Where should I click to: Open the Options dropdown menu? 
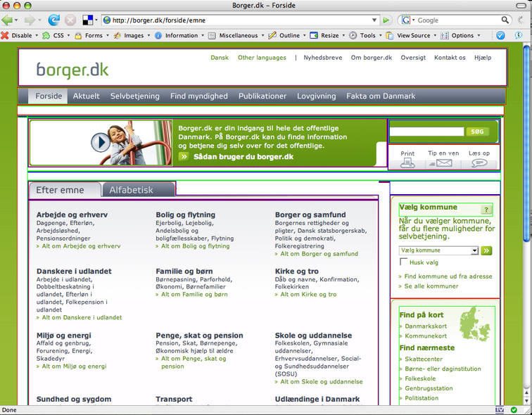click(x=460, y=35)
